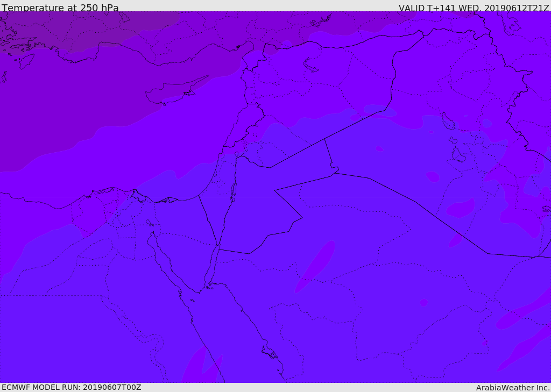Click the 'Temperature at 250 hPa' title

60,8
